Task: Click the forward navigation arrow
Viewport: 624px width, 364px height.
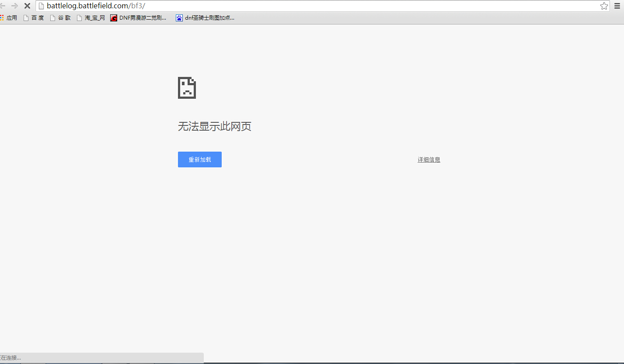Action: 14,6
